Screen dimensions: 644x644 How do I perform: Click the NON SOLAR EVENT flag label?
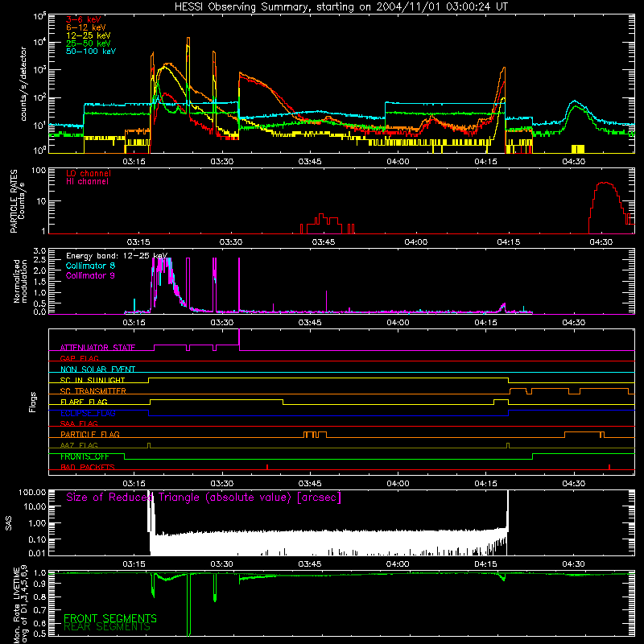pyautogui.click(x=97, y=369)
